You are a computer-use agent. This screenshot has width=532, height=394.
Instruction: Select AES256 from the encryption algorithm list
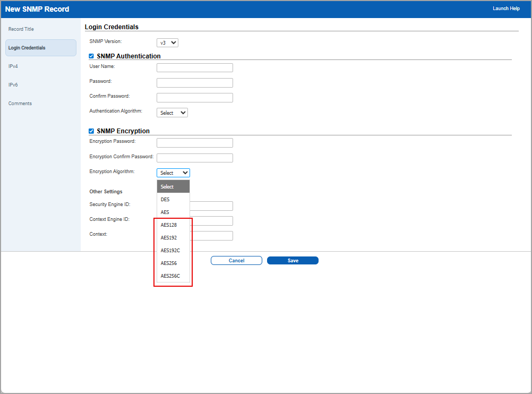[168, 263]
